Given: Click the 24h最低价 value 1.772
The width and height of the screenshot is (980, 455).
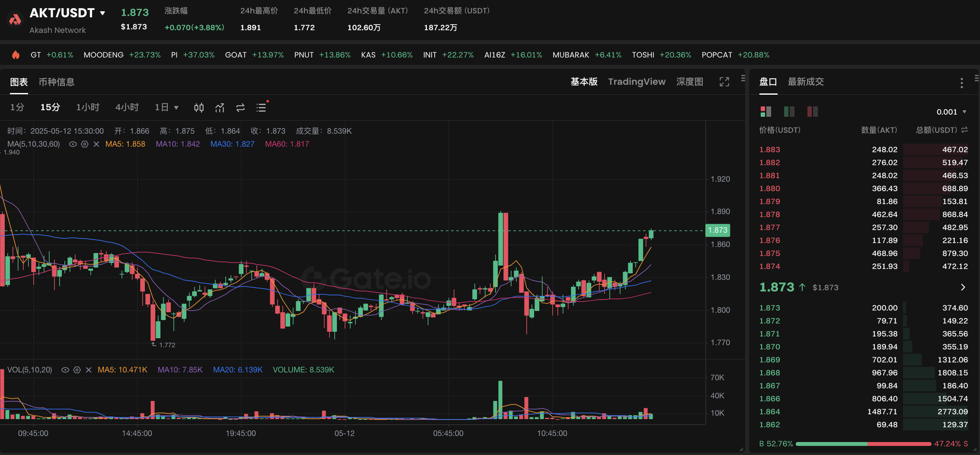Looking at the screenshot, I should [x=304, y=28].
